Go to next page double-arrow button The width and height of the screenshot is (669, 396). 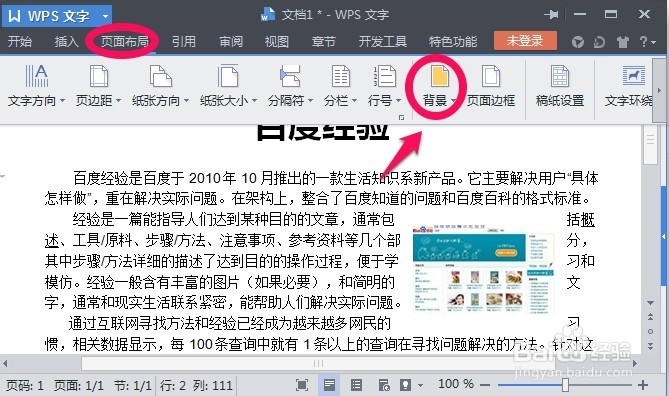[x=651, y=346]
